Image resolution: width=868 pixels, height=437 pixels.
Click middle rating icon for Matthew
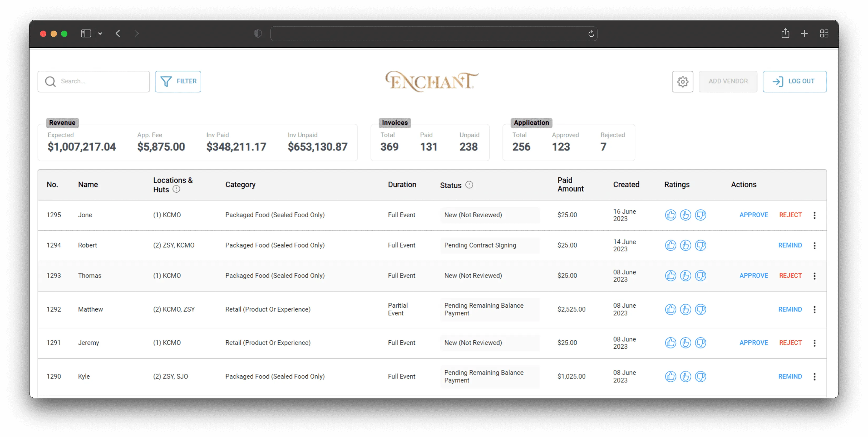point(685,309)
